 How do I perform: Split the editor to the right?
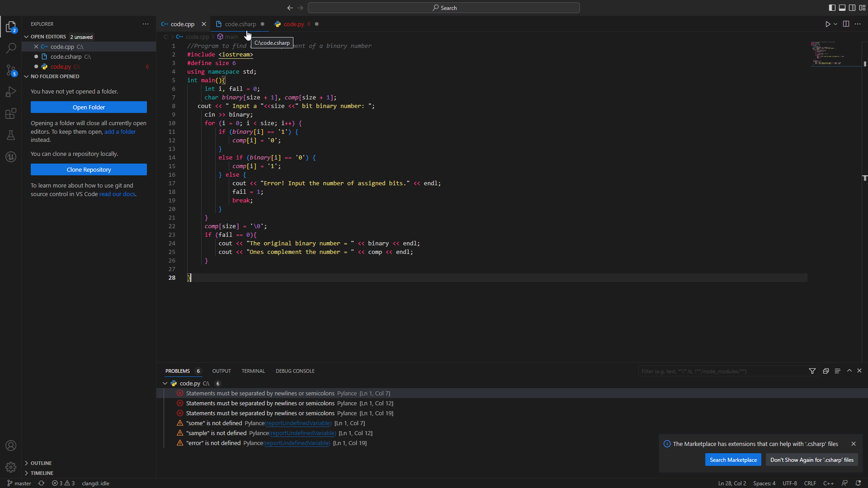click(x=846, y=24)
